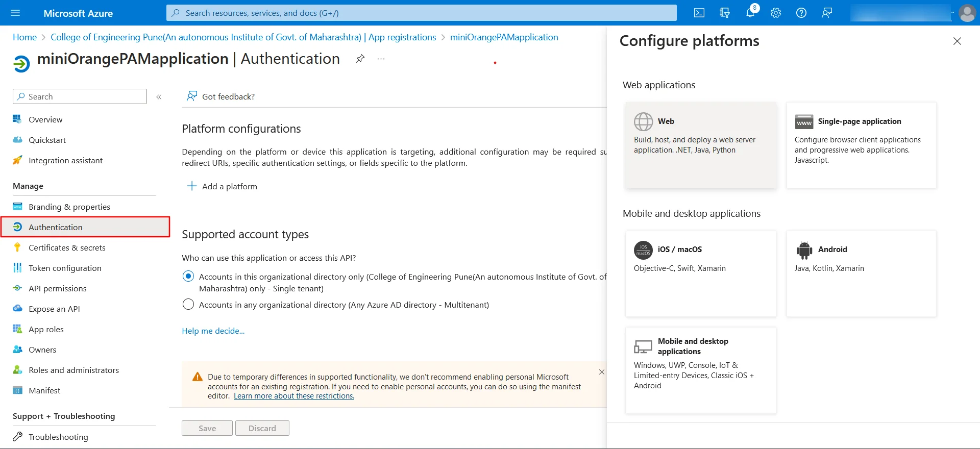The height and width of the screenshot is (449, 980).
Task: Open the Azure portal hamburger menu
Action: point(15,13)
